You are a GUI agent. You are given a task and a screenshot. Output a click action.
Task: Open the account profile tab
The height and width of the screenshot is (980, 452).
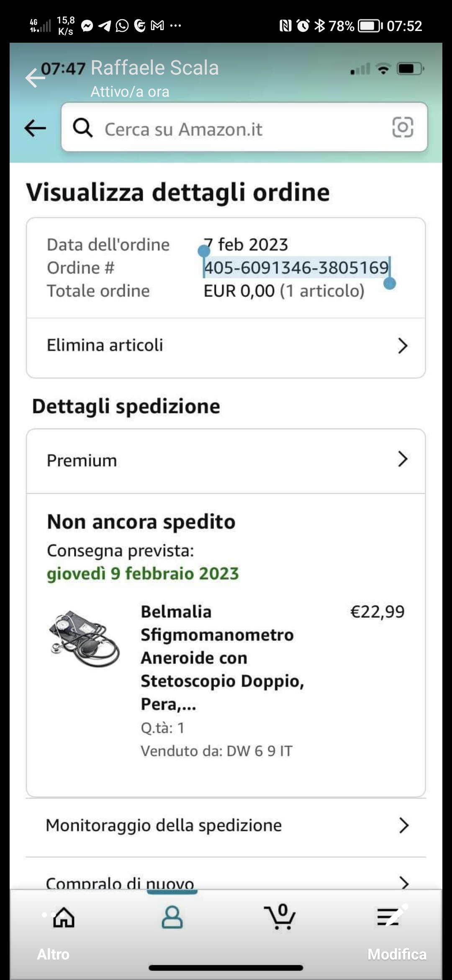(x=172, y=918)
